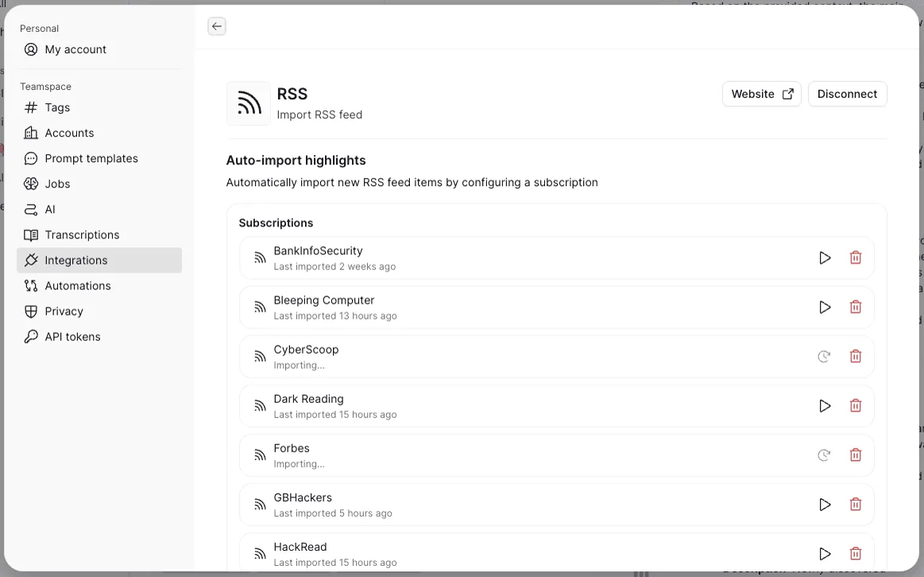Click the GBHackers feed name

tap(302, 498)
